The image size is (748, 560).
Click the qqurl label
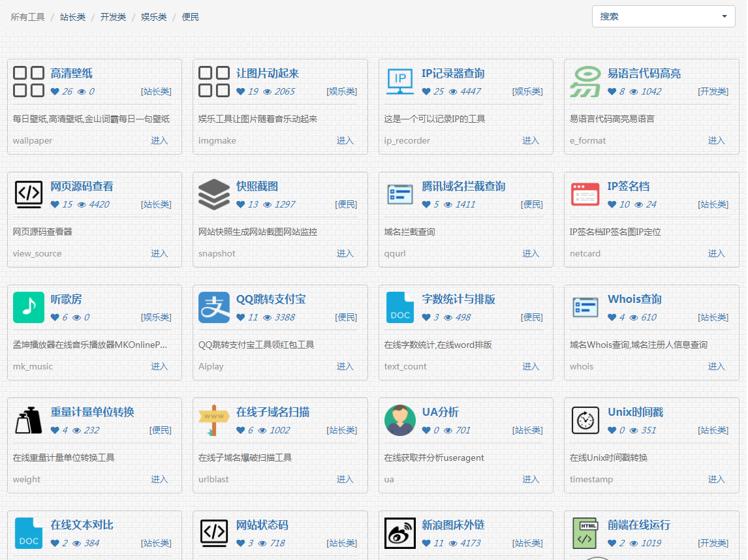395,255
